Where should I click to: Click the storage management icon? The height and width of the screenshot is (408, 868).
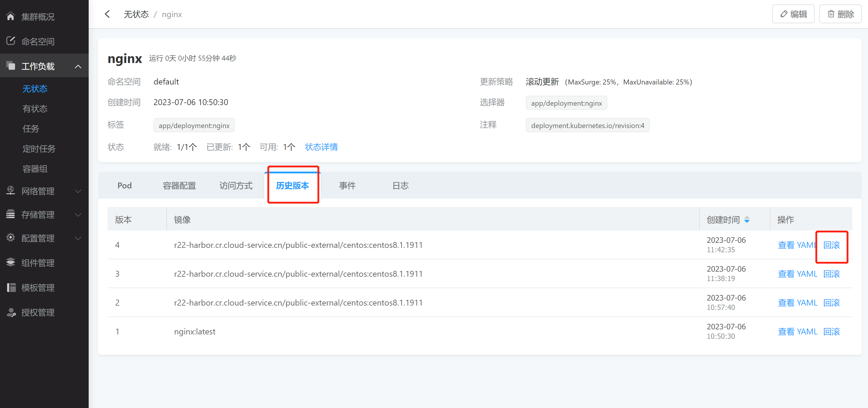tap(10, 214)
